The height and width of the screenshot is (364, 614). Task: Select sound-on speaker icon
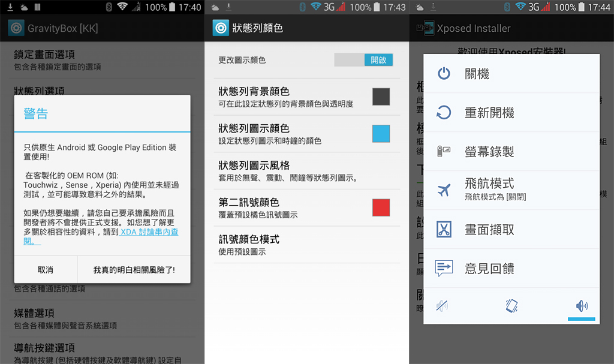tap(582, 306)
